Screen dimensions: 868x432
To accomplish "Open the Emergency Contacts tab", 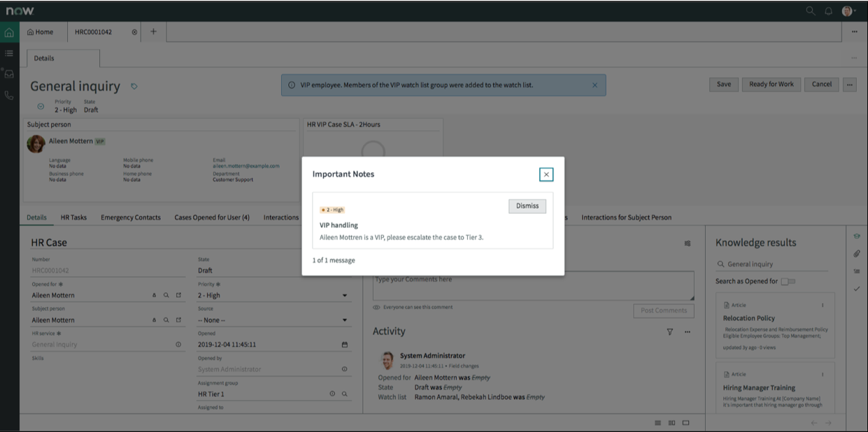I will [x=131, y=217].
